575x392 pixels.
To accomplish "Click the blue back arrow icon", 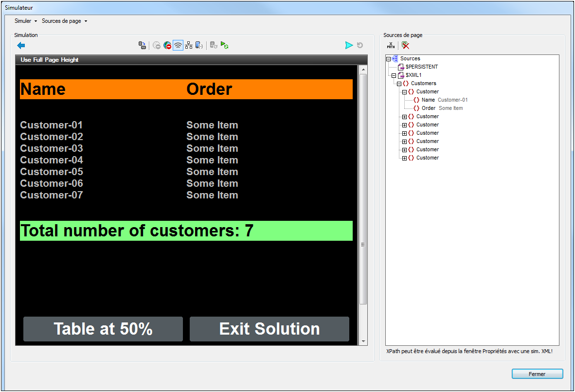I will click(21, 45).
